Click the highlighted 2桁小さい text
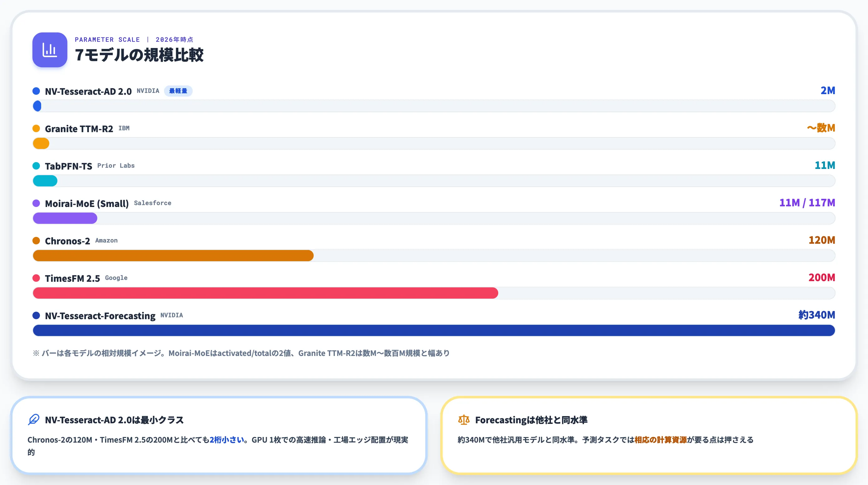 coord(227,440)
